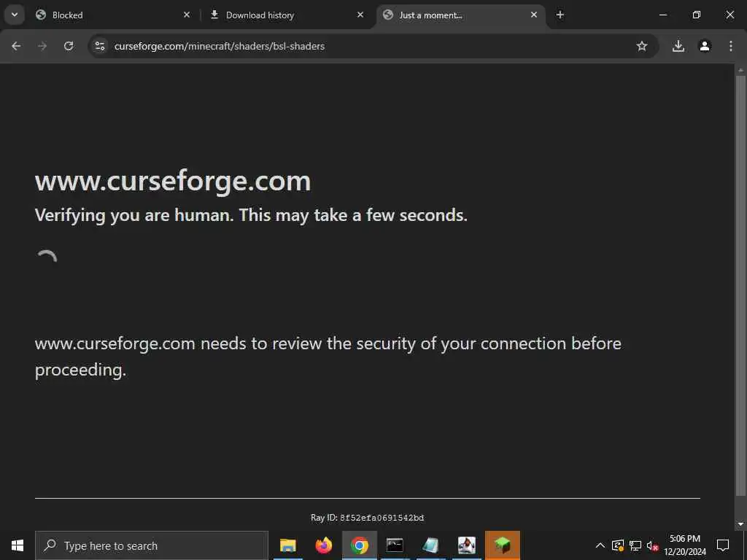747x560 pixels.
Task: Go back to previous page
Action: [16, 46]
